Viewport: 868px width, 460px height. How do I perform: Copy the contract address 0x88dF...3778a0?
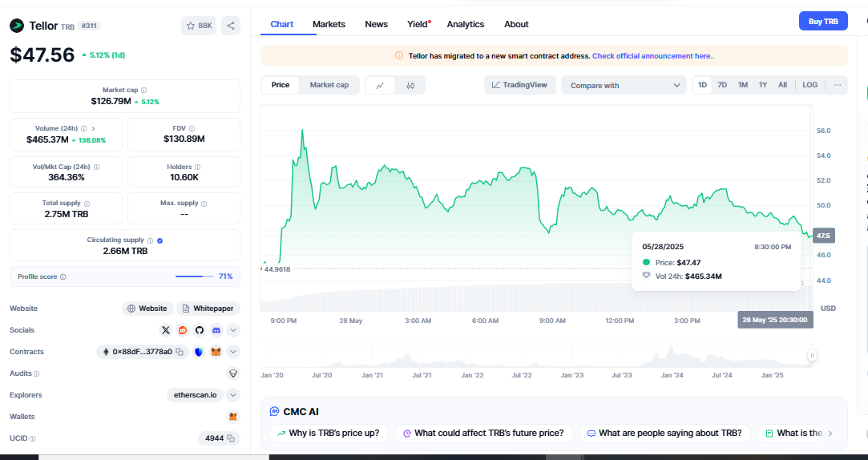(180, 352)
